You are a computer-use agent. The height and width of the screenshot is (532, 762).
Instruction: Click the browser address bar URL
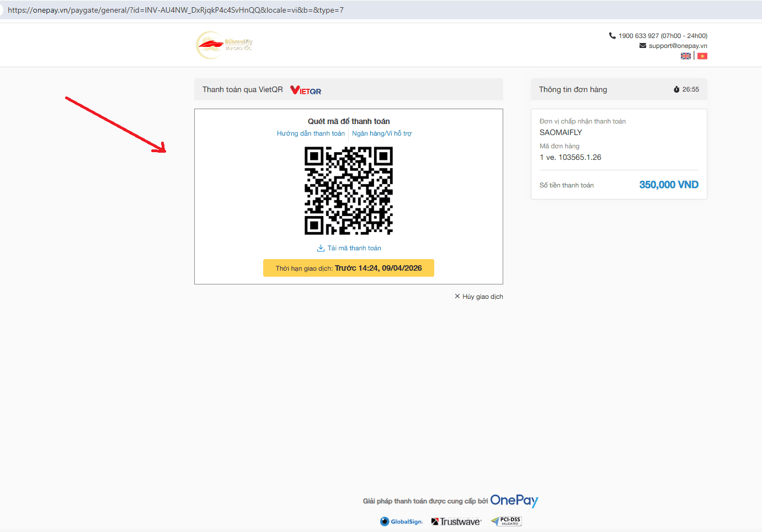(x=175, y=10)
